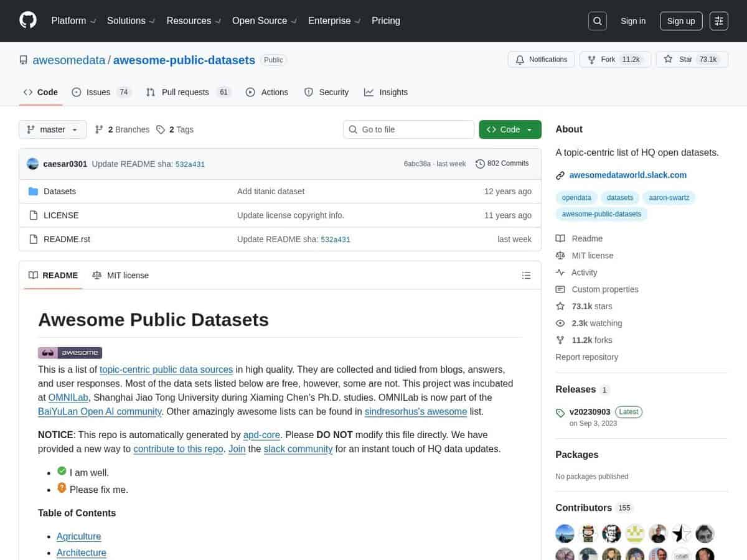This screenshot has height=560, width=747.
Task: Open the Agriculture table of contents link
Action: (78, 536)
